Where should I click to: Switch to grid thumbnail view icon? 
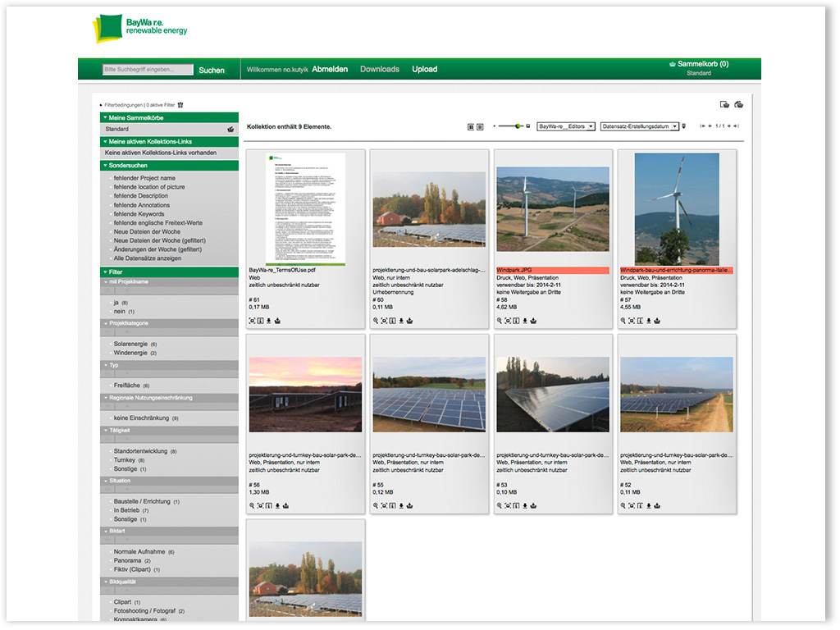(x=471, y=126)
